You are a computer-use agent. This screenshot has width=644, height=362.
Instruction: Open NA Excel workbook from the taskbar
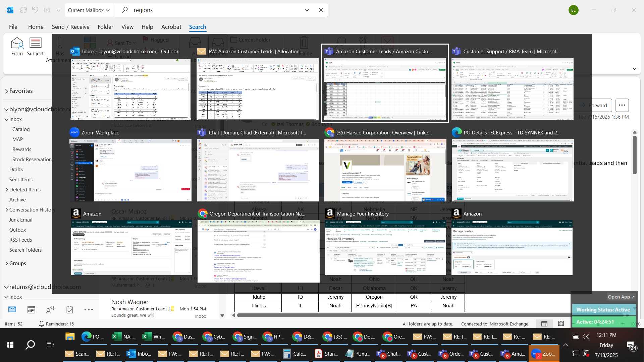(124, 337)
